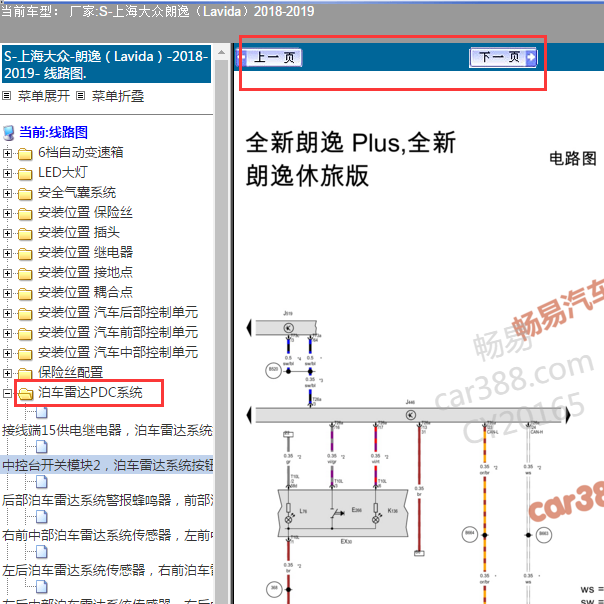Expand all menus via 菜单展开
The width and height of the screenshot is (604, 604).
[44, 96]
